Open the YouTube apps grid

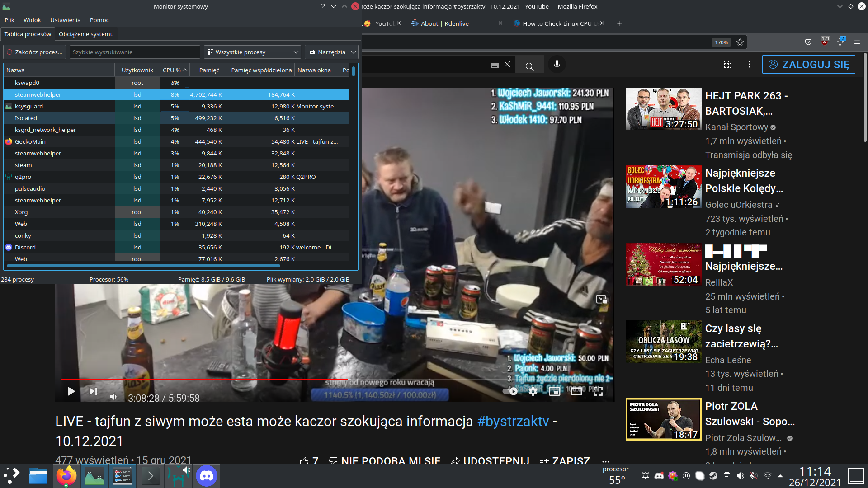[727, 65]
